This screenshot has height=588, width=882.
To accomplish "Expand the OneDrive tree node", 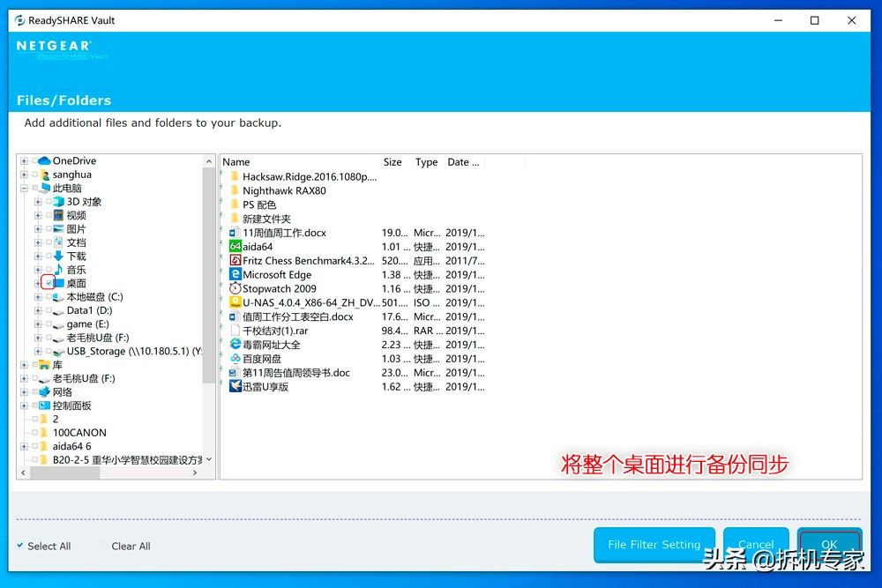I will (24, 160).
